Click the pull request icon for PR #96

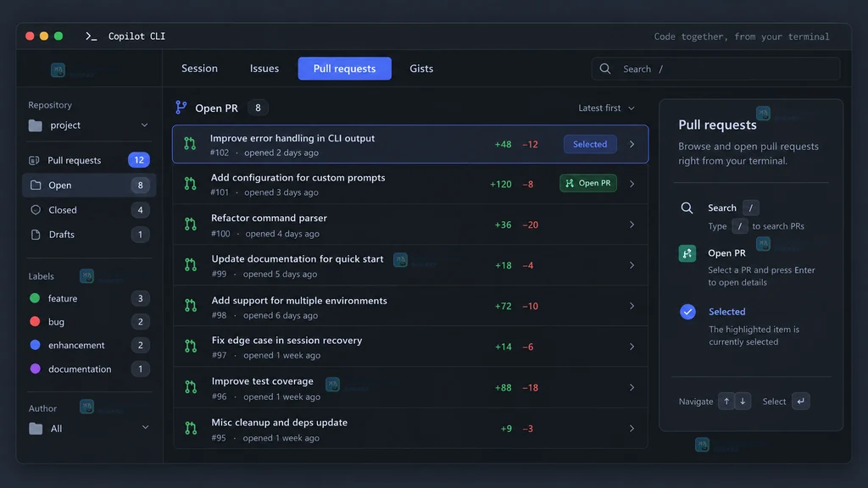191,387
